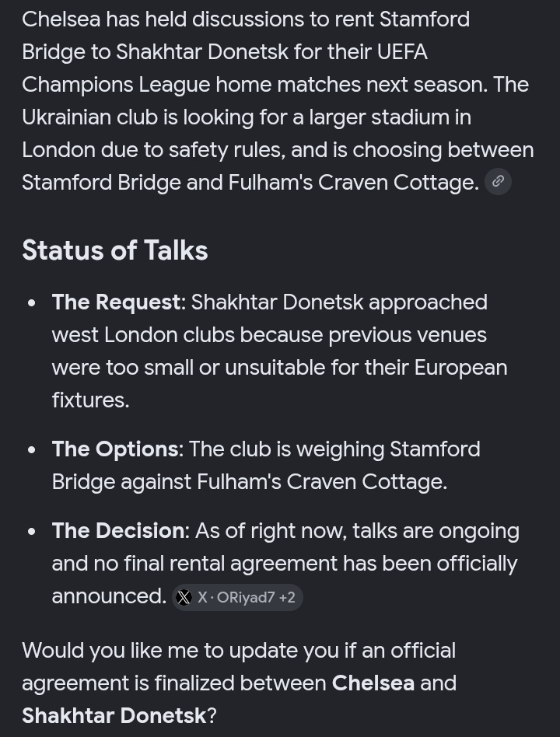Select the Status of Talks heading
This screenshot has height=737, width=560.
pos(115,250)
